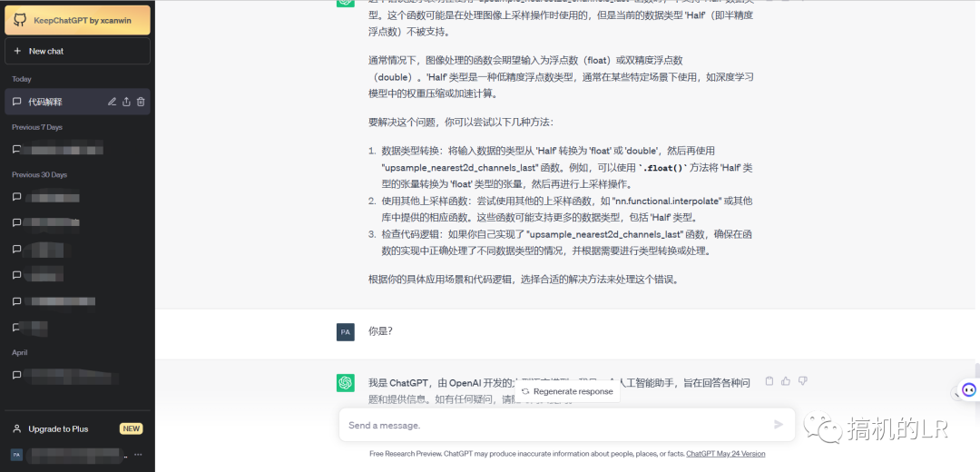Open account options via three-dots menu

(138, 454)
